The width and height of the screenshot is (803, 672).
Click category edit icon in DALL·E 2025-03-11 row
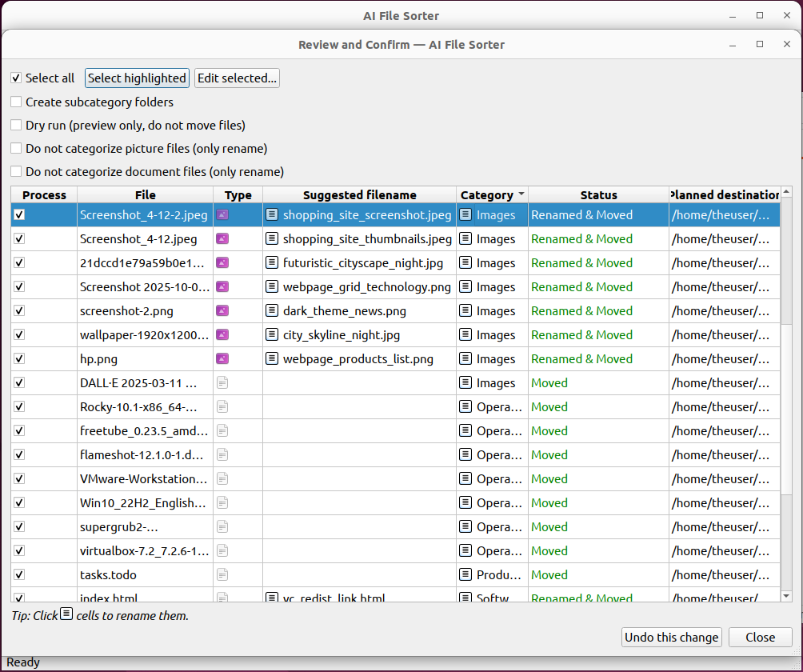click(x=465, y=382)
